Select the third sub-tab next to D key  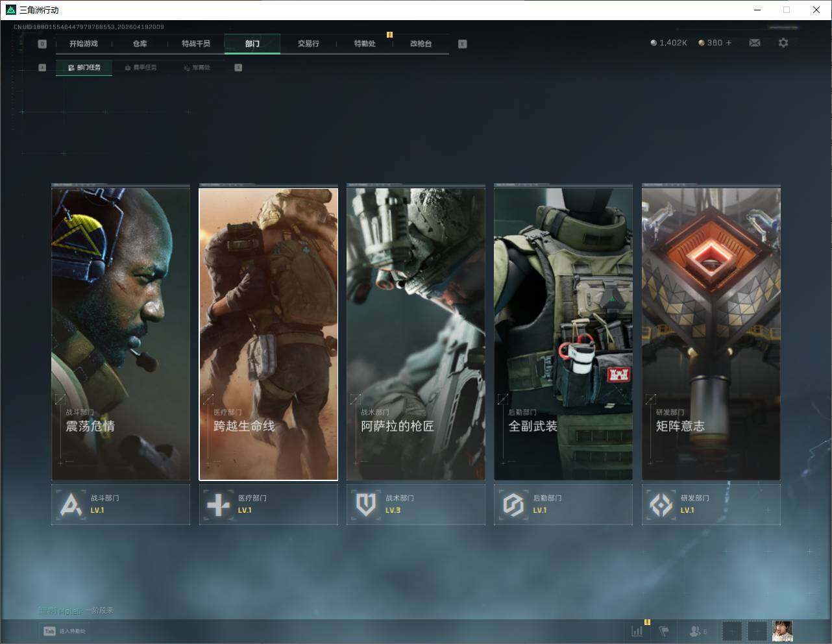pyautogui.click(x=197, y=68)
